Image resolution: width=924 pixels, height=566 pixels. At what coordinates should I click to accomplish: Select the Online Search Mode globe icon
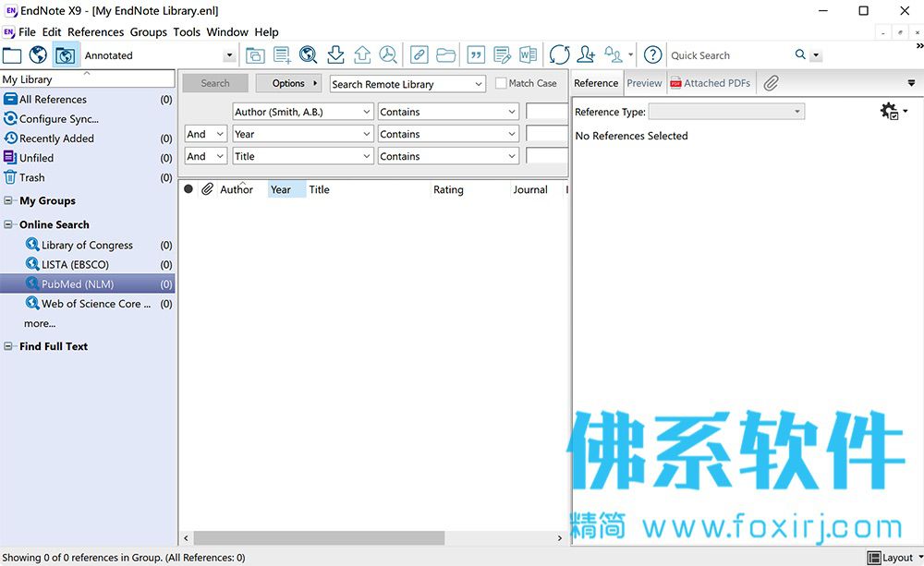click(38, 54)
